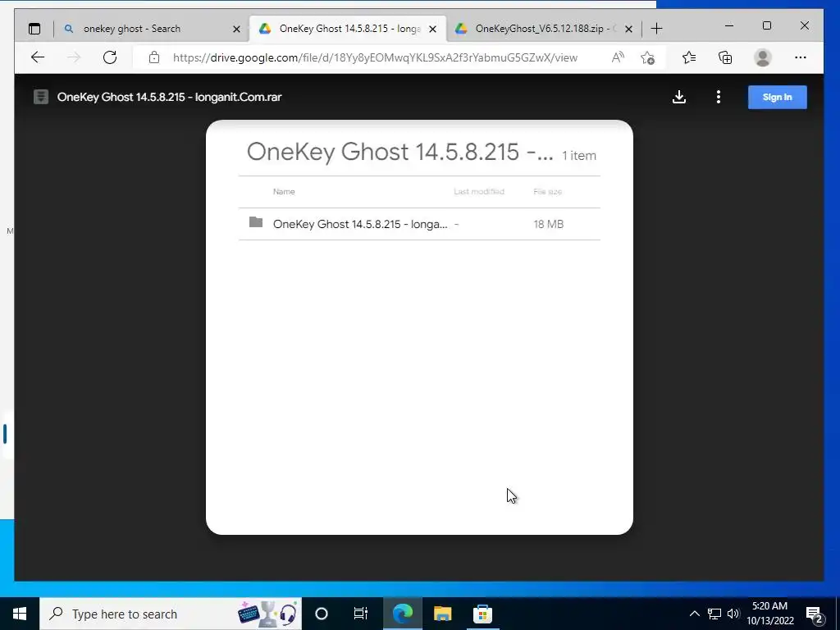Switch to the onekey ghost Search tab

coord(151,29)
